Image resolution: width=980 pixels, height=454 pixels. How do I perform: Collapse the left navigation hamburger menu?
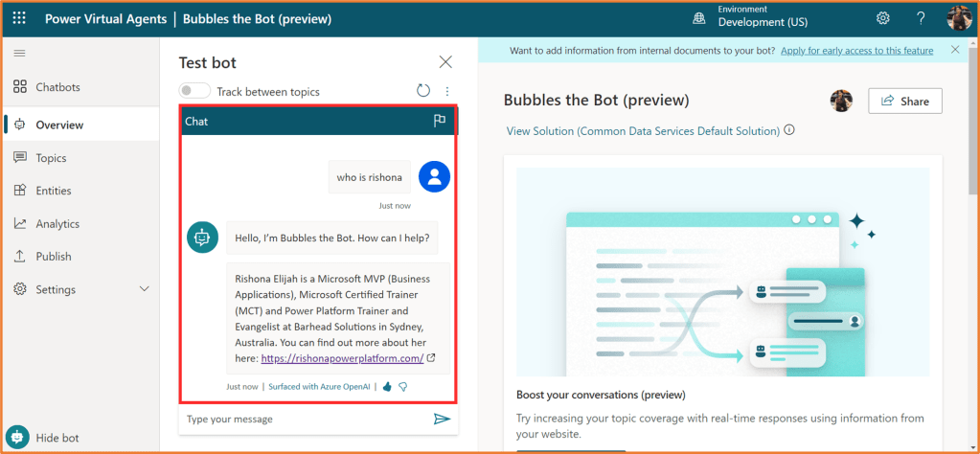(x=20, y=53)
